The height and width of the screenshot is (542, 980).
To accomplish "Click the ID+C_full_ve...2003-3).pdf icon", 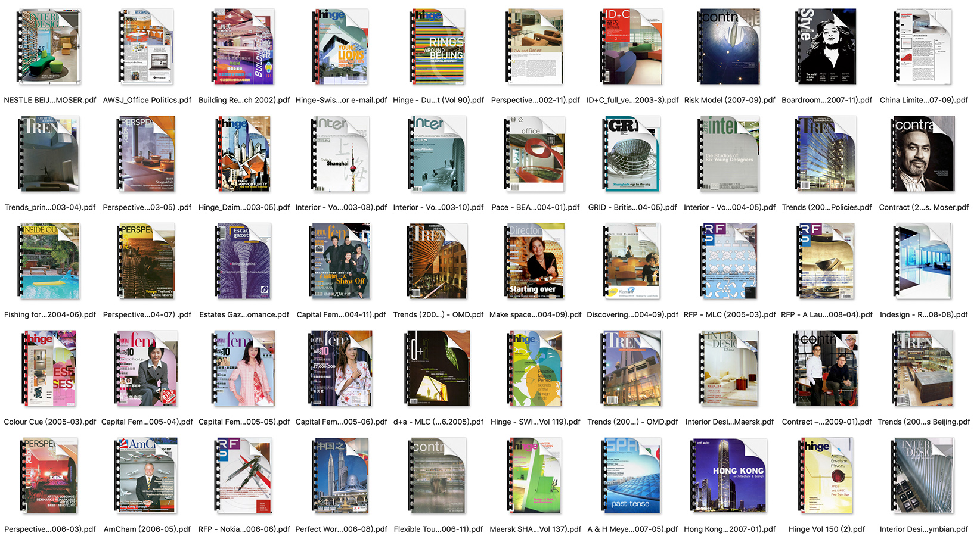I will 632,46.
